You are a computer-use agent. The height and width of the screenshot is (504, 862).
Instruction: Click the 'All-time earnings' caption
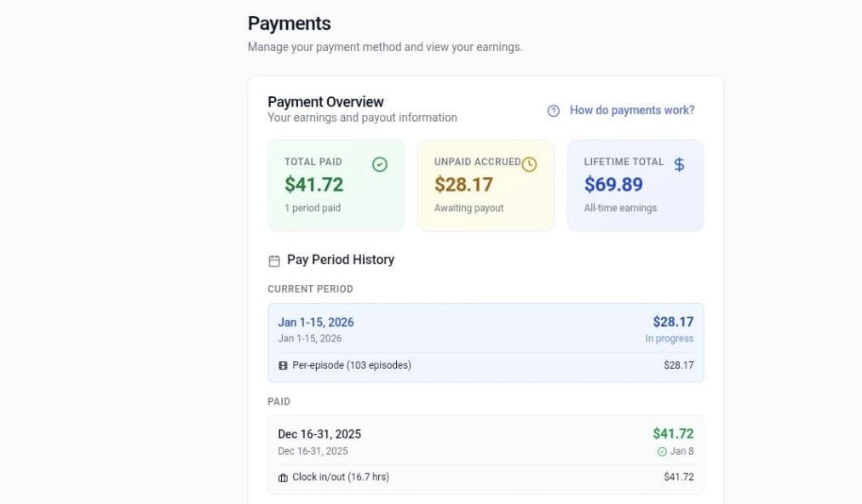620,209
